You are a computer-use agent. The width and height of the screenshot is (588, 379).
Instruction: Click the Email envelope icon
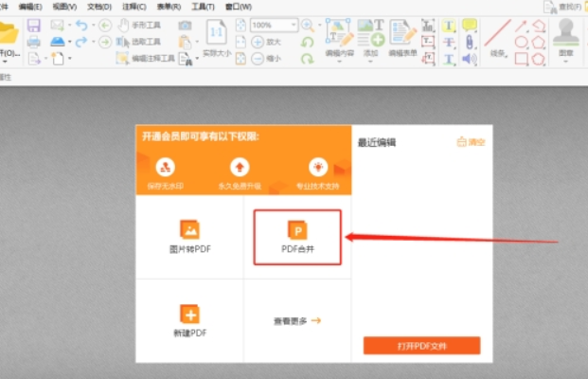point(57,26)
